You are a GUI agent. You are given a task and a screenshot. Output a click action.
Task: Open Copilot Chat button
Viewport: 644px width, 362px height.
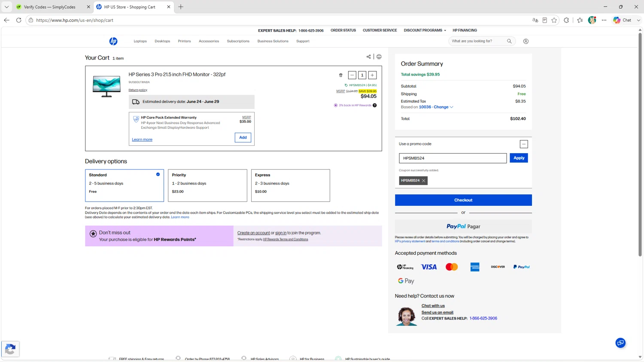pyautogui.click(x=623, y=20)
